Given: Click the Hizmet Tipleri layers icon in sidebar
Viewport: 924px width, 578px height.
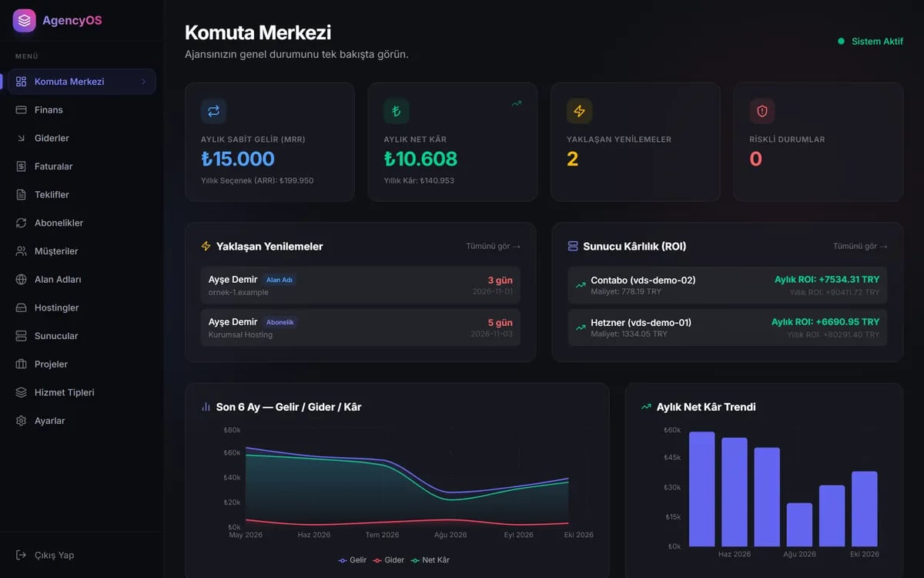Looking at the screenshot, I should (x=22, y=392).
